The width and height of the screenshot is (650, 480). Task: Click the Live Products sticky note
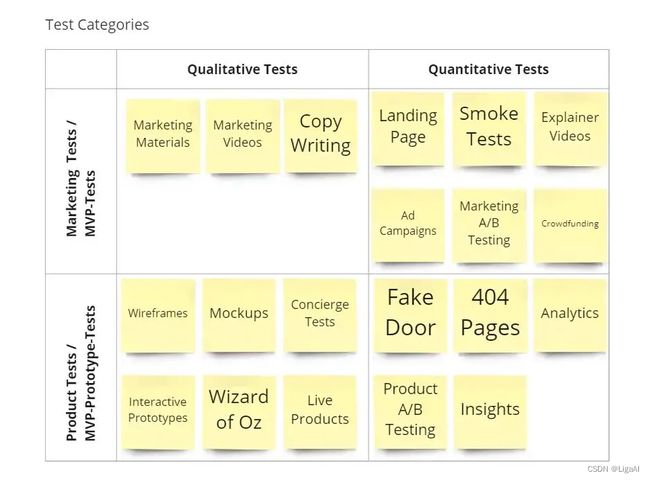click(x=320, y=412)
